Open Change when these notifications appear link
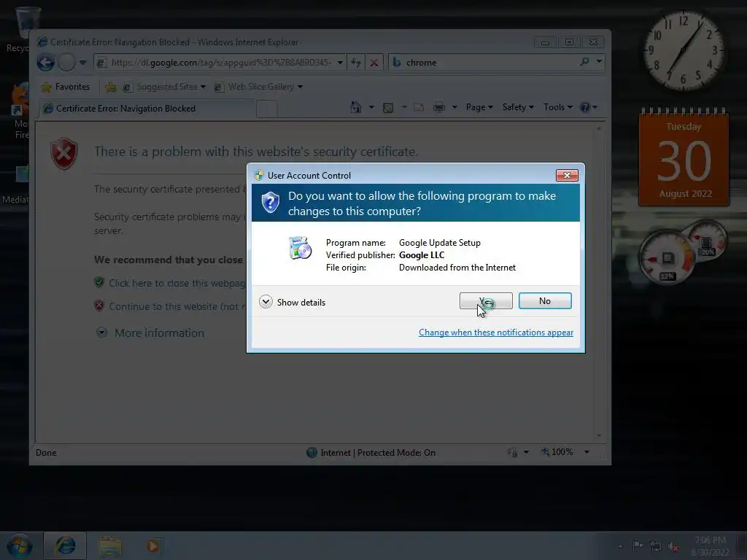Screen dimensions: 747x560 point(496,332)
